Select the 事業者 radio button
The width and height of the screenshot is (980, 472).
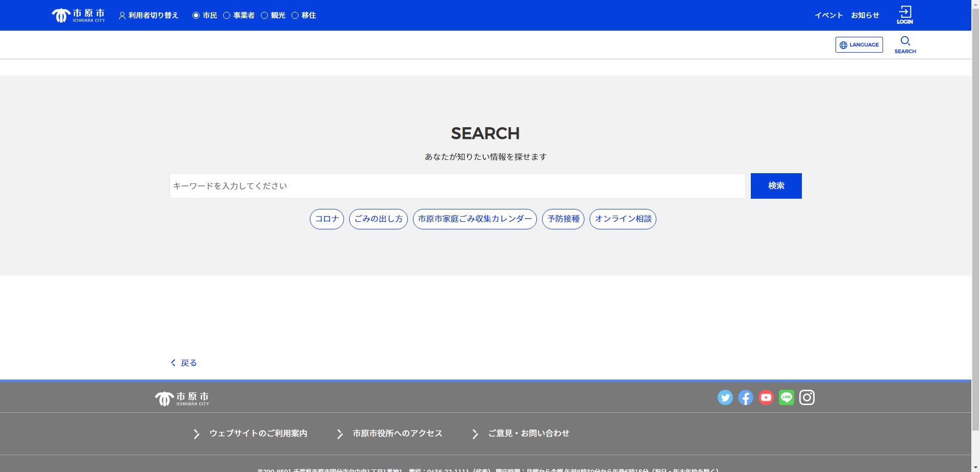tap(227, 15)
